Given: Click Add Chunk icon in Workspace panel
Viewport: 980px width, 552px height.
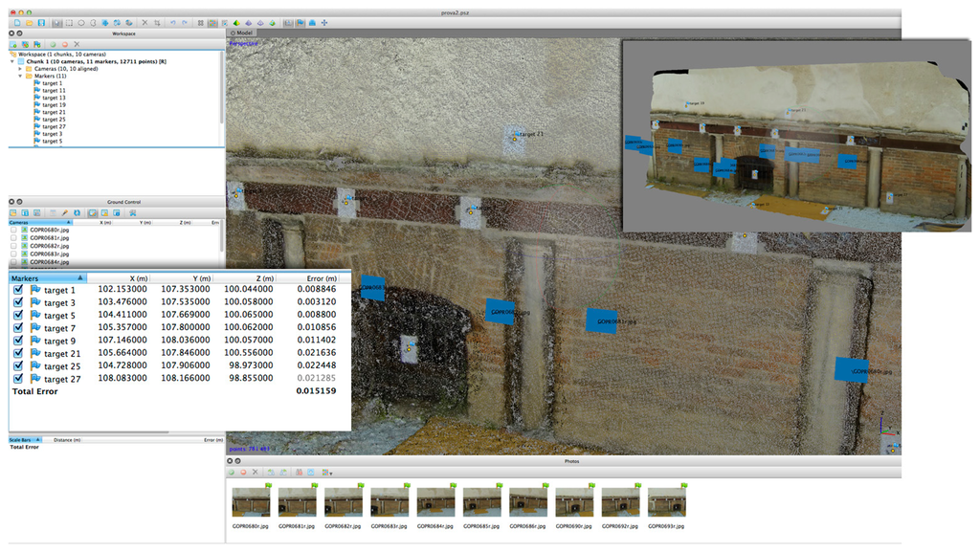Looking at the screenshot, I should pos(13,44).
